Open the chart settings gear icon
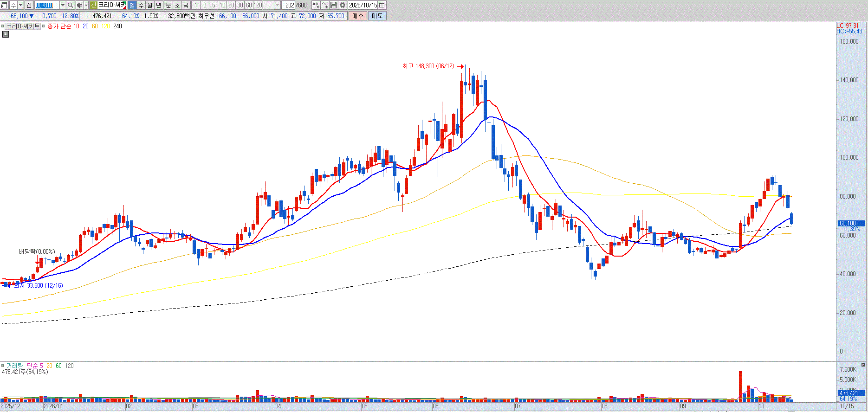Image resolution: width=868 pixels, height=412 pixels. 343,5
